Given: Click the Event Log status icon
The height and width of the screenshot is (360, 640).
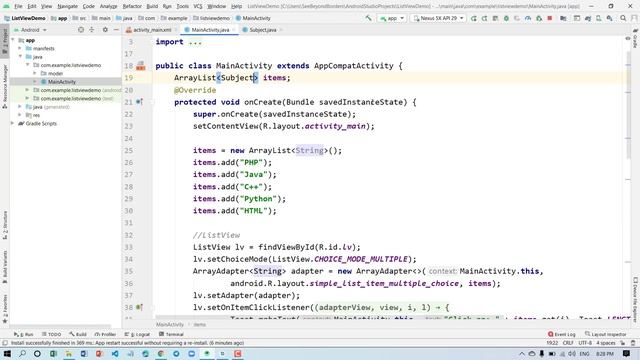Looking at the screenshot, I should coord(562,334).
